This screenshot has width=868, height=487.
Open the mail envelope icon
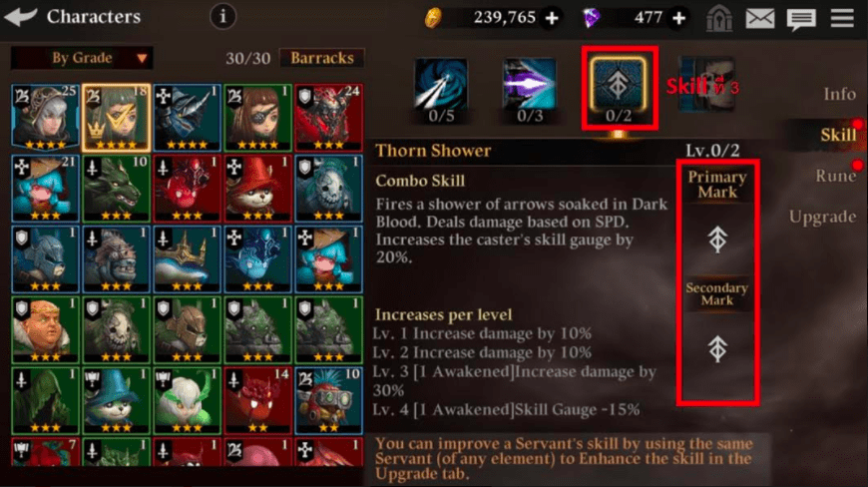pos(760,18)
